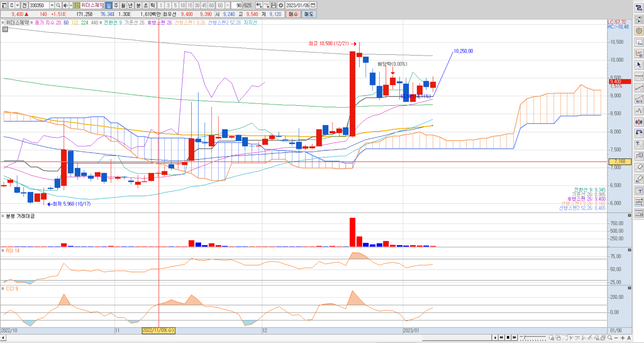Viewport: 644px width, 343px height.
Task: Open the minute interval 60 dropdown arrow
Action: point(227,5)
